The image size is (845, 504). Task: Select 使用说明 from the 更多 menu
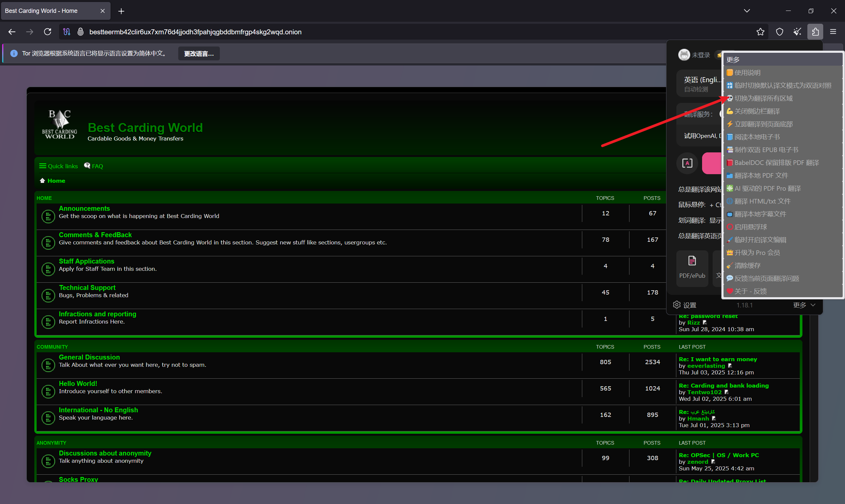click(783, 73)
